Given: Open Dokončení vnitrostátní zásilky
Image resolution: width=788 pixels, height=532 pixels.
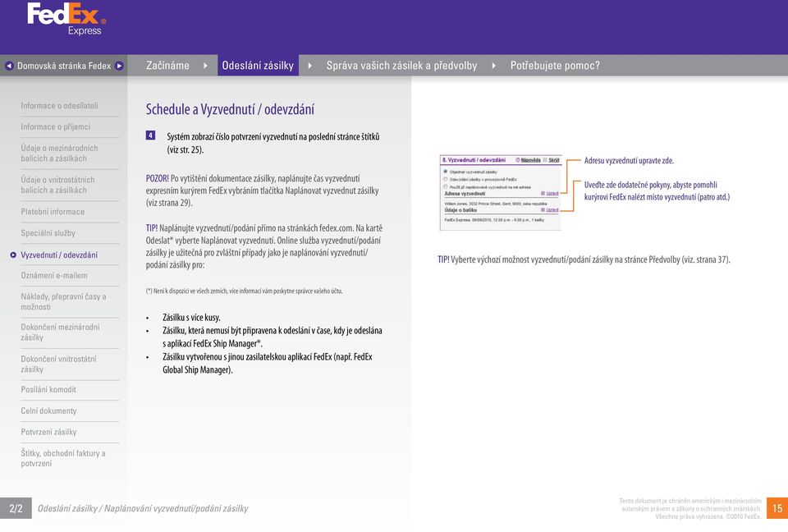Looking at the screenshot, I should (58, 364).
